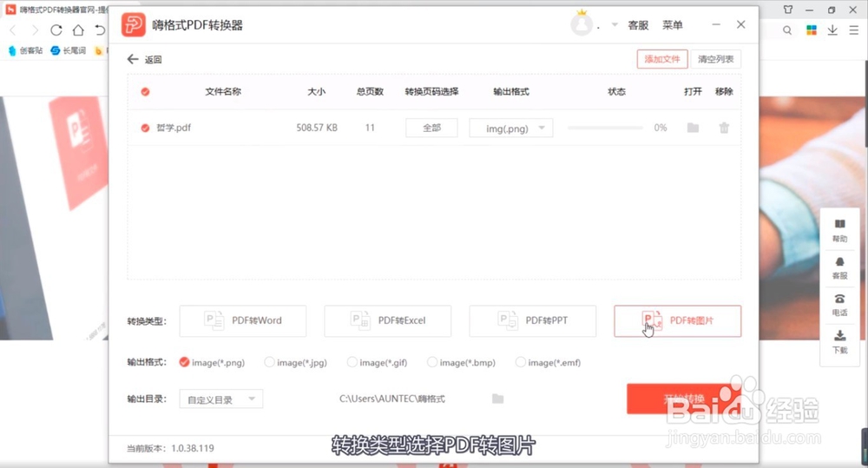868x468 pixels.
Task: Click 开始转换 to start conversion
Action: coord(684,399)
